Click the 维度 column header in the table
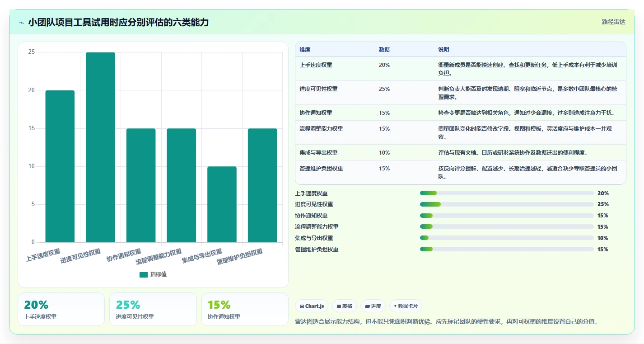The image size is (644, 344). (x=305, y=50)
